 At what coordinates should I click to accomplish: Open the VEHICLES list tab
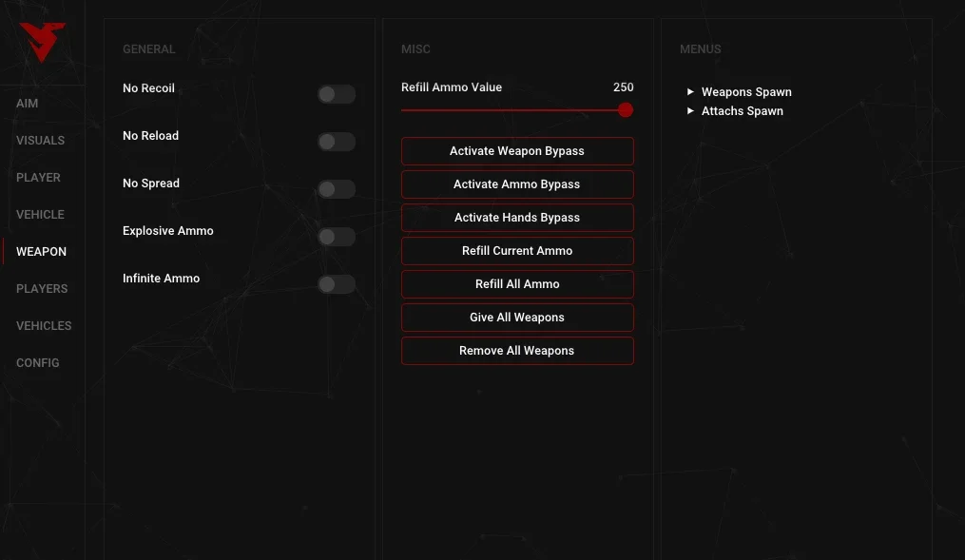44,325
